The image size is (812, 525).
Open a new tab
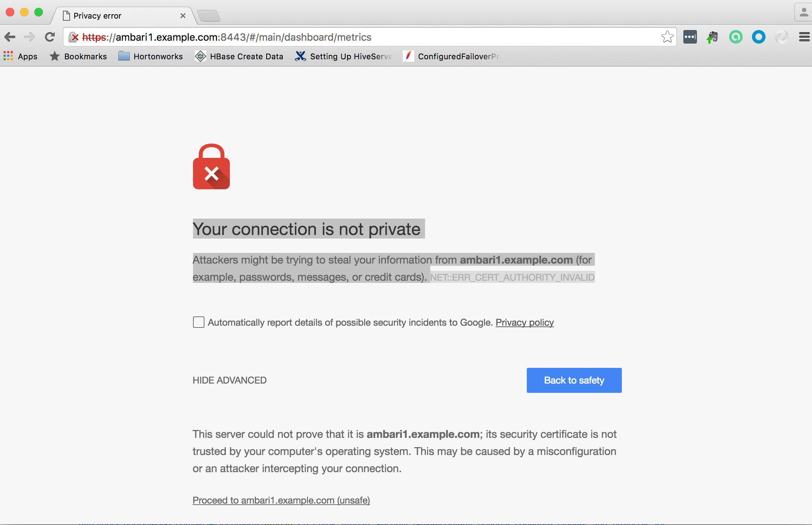[x=209, y=16]
